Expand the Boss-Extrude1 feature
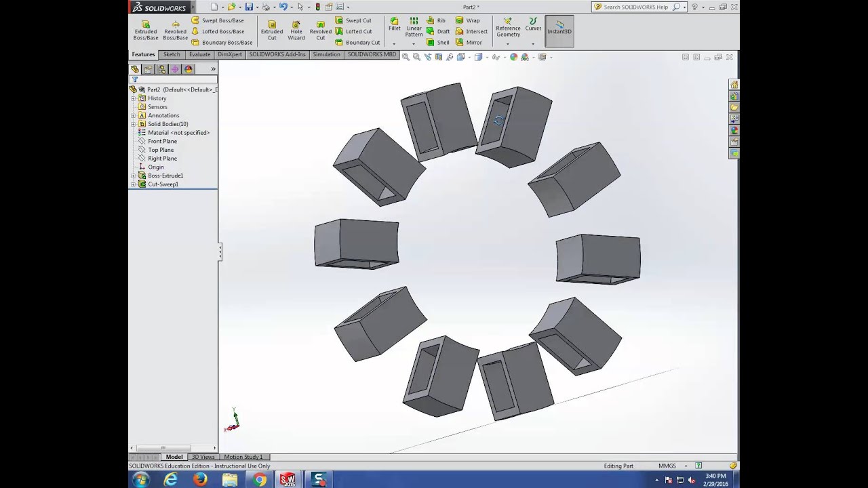 click(x=134, y=176)
